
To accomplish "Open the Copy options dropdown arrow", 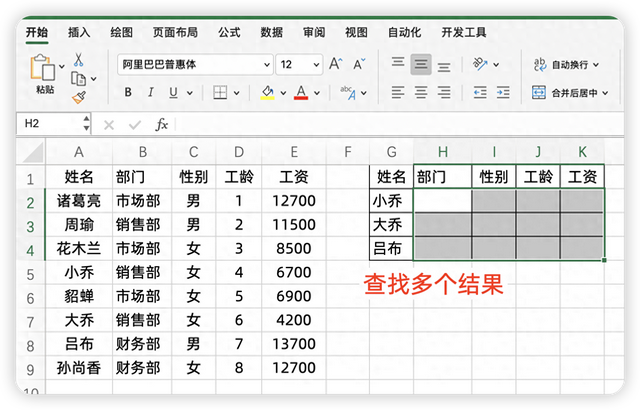I will [93, 79].
